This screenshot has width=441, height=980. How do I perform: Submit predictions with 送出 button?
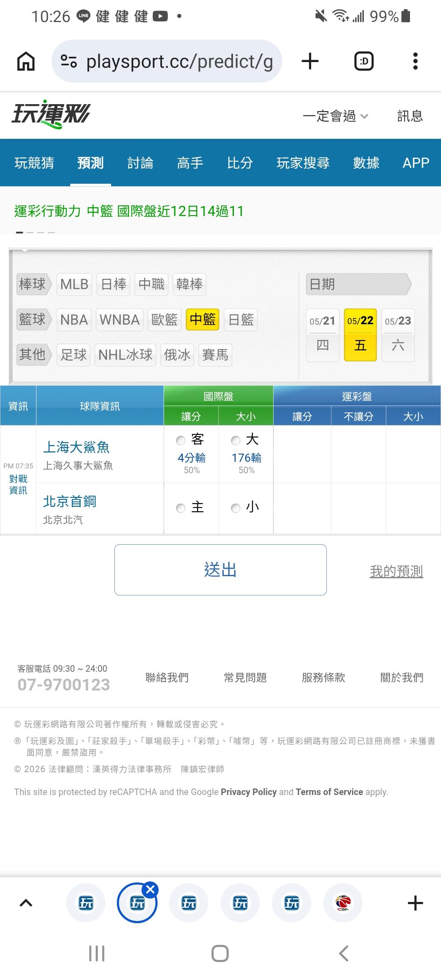point(220,570)
